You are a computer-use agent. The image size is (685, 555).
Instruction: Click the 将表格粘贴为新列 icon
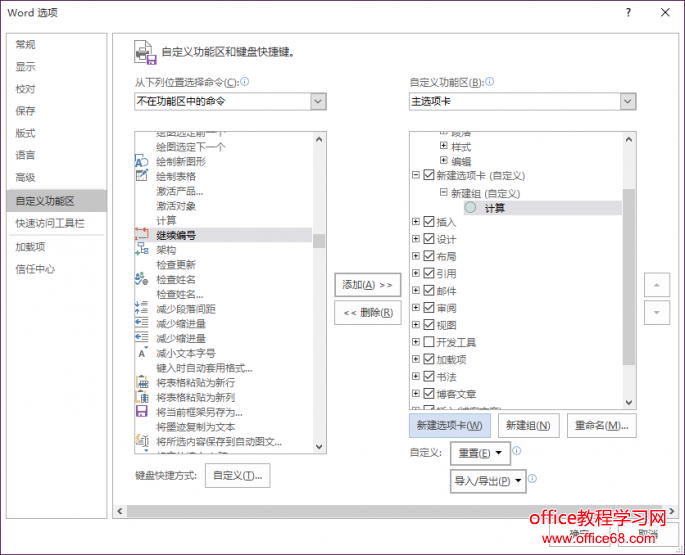pos(142,397)
